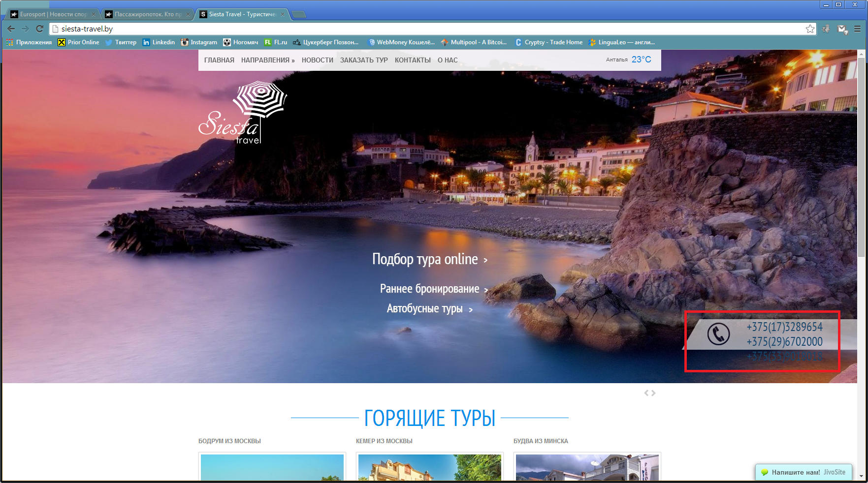Open the НОВОСТИ menu item
Screen dimensions: 868x483
pyautogui.click(x=318, y=60)
